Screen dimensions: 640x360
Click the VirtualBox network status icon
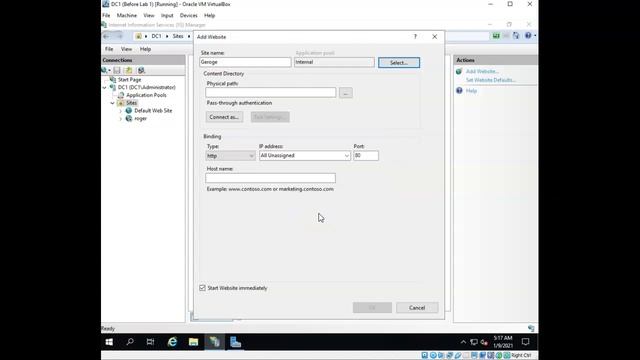pyautogui.click(x=449, y=356)
